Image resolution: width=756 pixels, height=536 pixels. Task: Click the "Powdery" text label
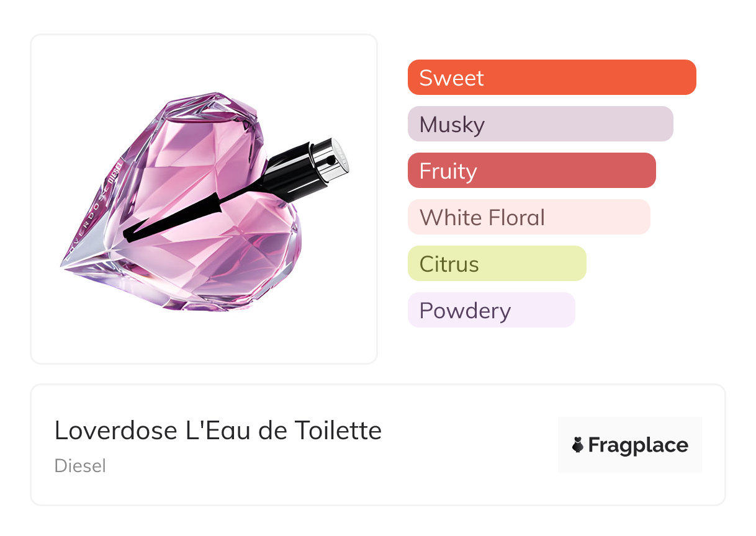coord(465,311)
